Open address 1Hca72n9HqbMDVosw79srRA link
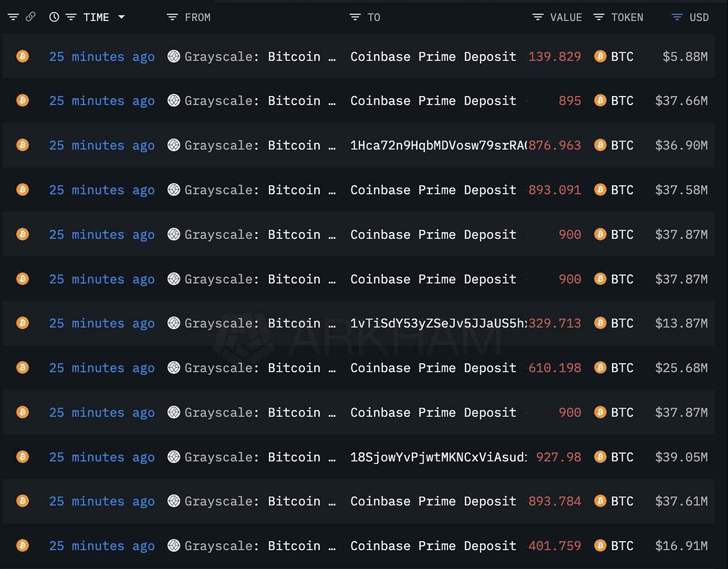This screenshot has width=728, height=569. (x=438, y=145)
